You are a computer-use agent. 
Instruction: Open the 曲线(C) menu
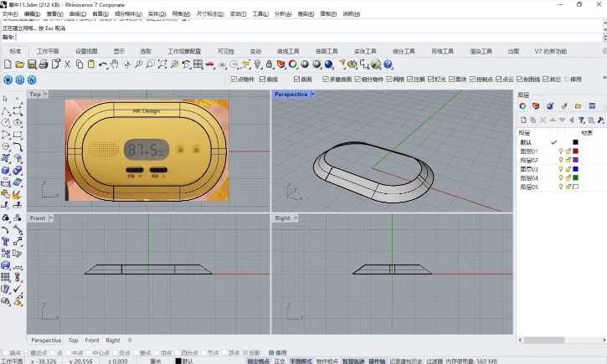(x=77, y=14)
